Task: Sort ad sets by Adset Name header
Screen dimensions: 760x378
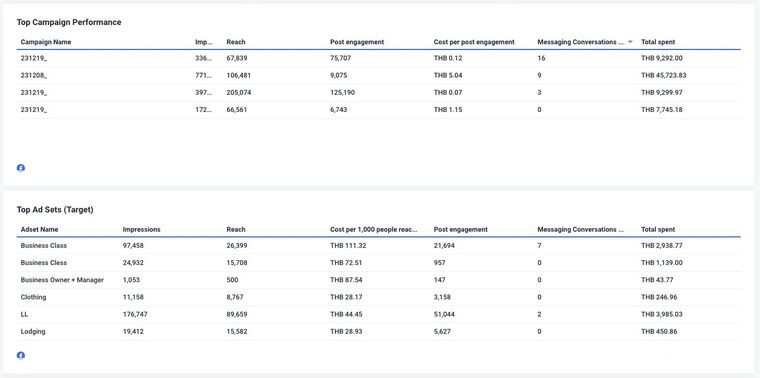Action: pyautogui.click(x=39, y=230)
